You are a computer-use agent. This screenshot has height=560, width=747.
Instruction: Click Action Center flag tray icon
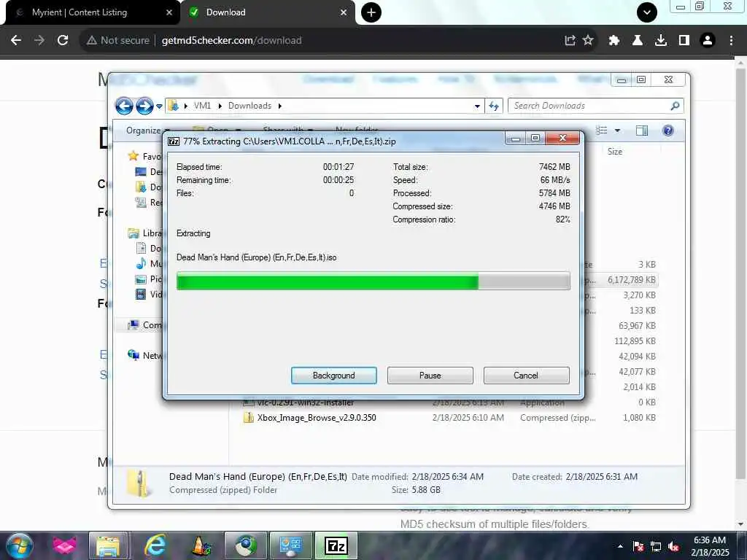638,546
